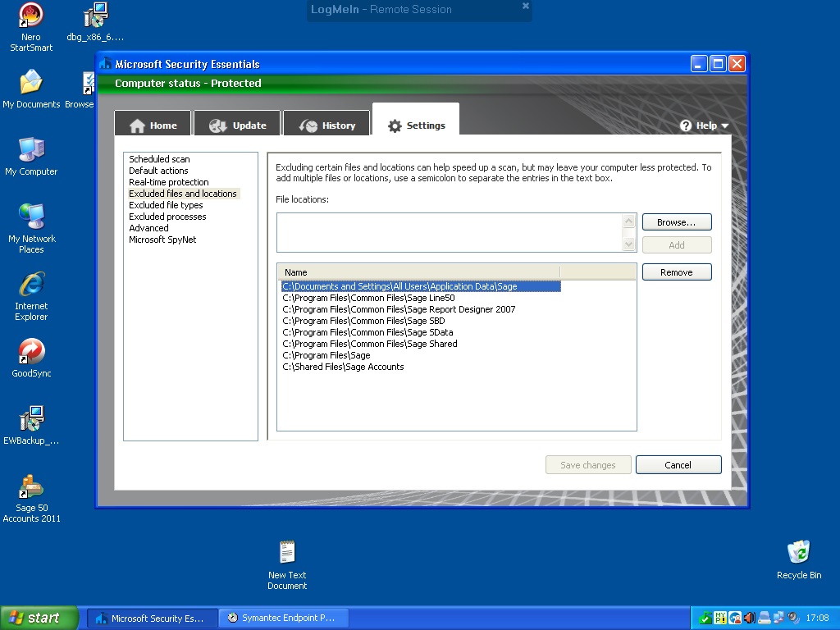Select 'Sage Report Designer 2007' exclusion row

[399, 309]
